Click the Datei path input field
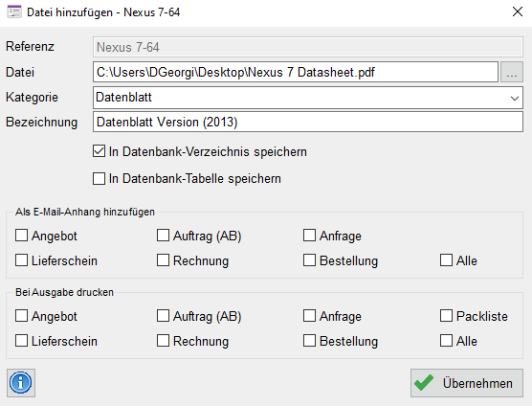532x406 pixels. (296, 72)
